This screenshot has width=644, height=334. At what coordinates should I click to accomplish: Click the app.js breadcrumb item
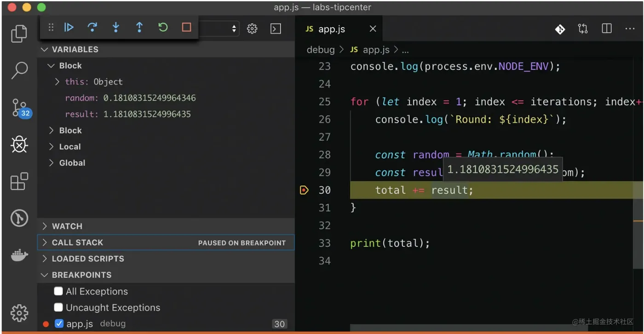coord(370,50)
